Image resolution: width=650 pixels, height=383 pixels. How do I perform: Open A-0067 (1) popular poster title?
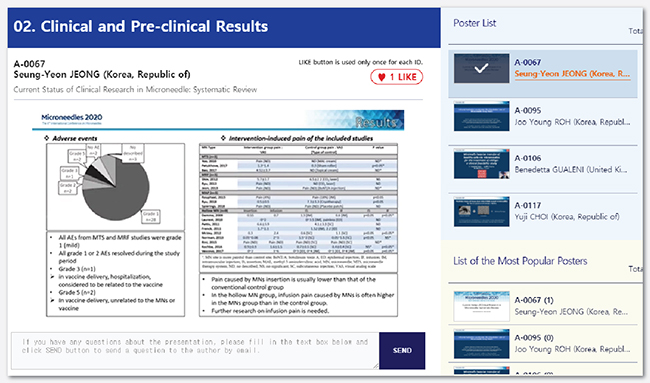(x=534, y=300)
